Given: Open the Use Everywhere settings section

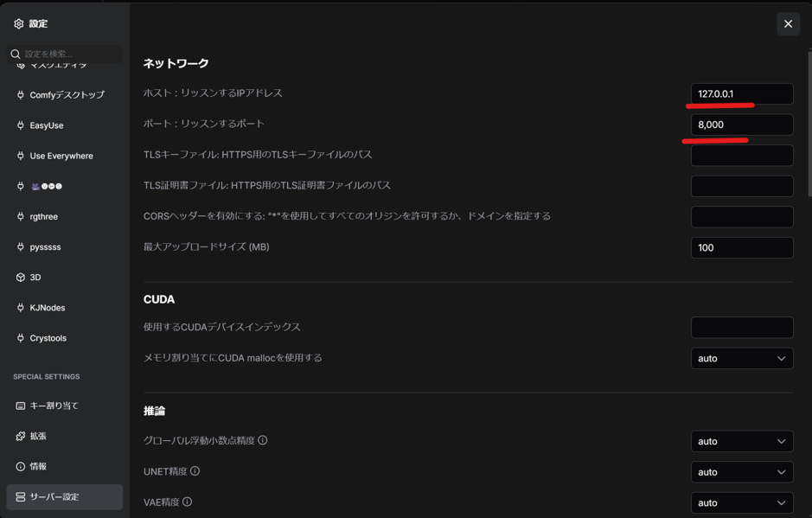Looking at the screenshot, I should pos(61,156).
